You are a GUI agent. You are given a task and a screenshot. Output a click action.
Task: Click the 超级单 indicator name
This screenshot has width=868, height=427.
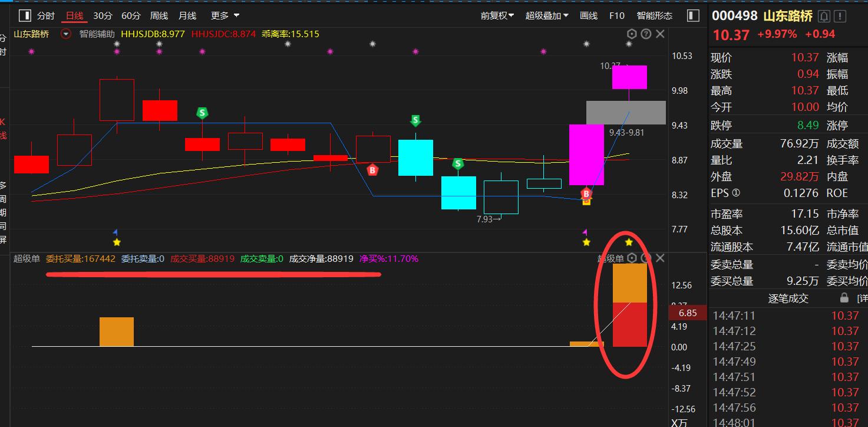click(x=27, y=258)
